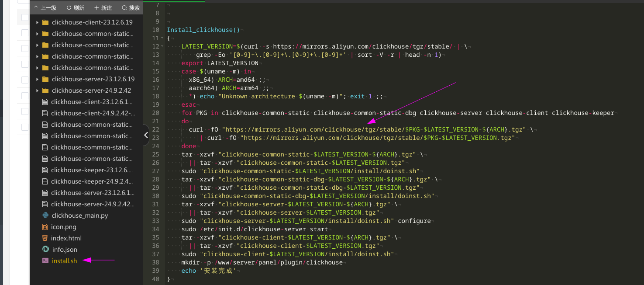The image size is (644, 285).
Task: Click the echo '安装完成' code line
Action: tap(209, 271)
